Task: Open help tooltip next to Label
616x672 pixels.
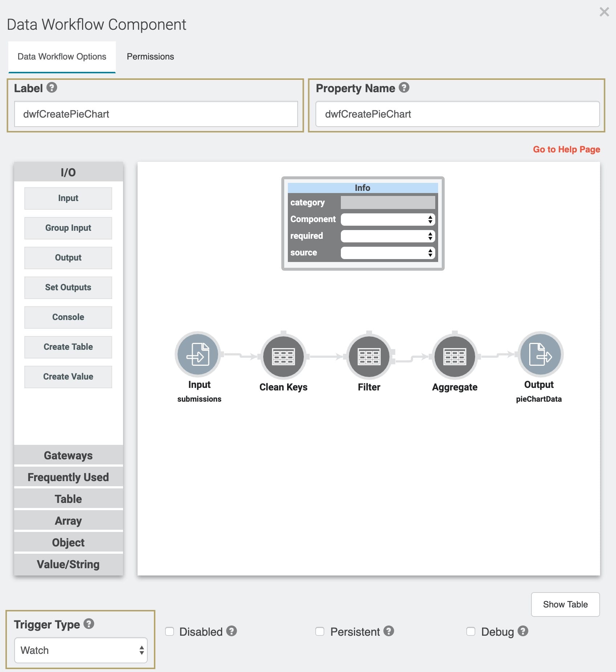Action: 52,87
